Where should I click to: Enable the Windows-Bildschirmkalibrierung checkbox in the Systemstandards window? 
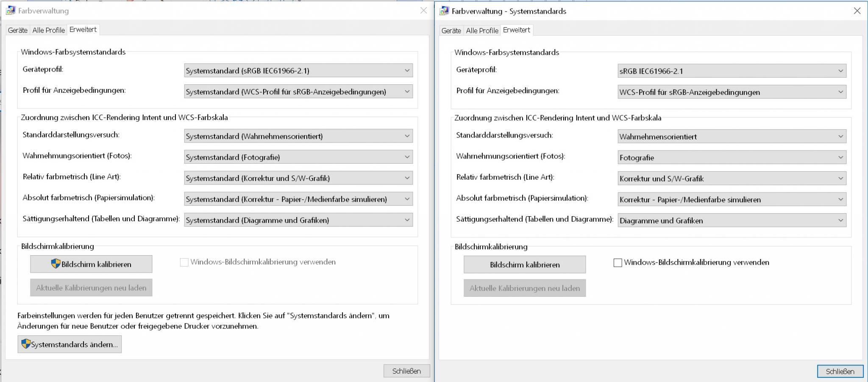pos(618,263)
